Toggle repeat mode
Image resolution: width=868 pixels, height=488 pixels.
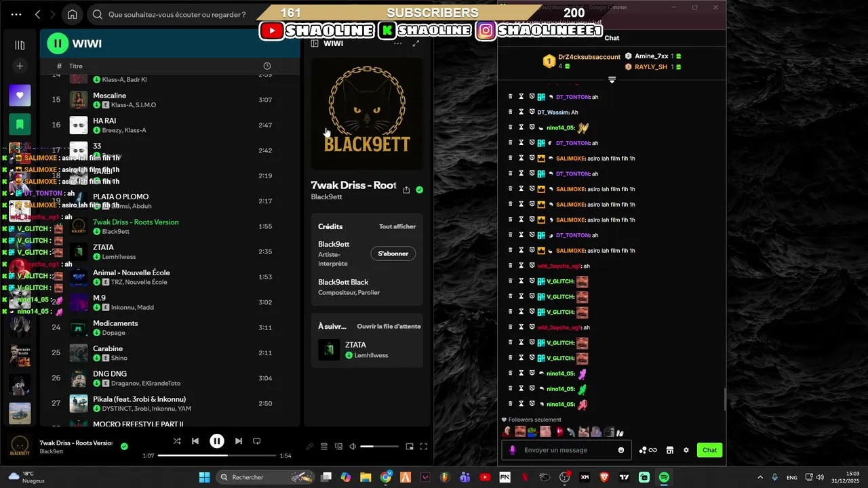click(x=256, y=441)
